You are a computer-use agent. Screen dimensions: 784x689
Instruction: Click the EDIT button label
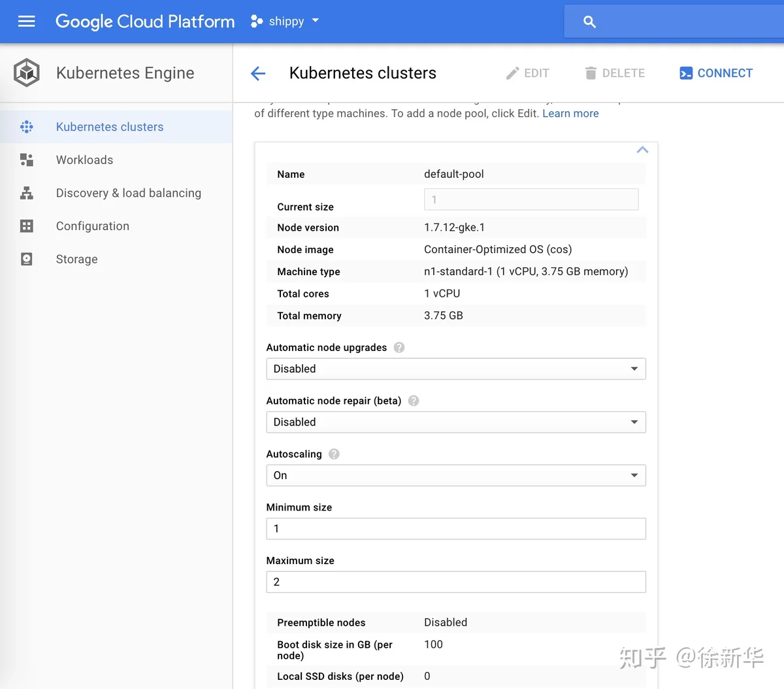pos(536,73)
